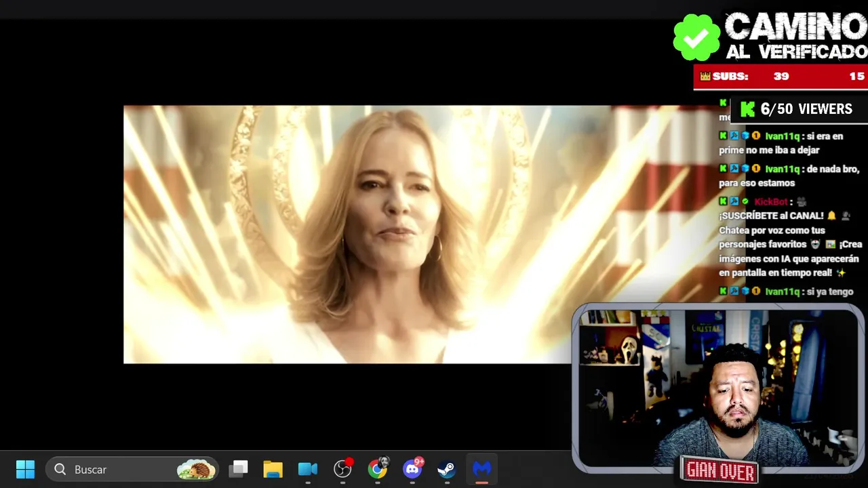Screen dimensions: 868x488
Task: Switch to OBS Studio in taskbar
Action: click(x=343, y=469)
